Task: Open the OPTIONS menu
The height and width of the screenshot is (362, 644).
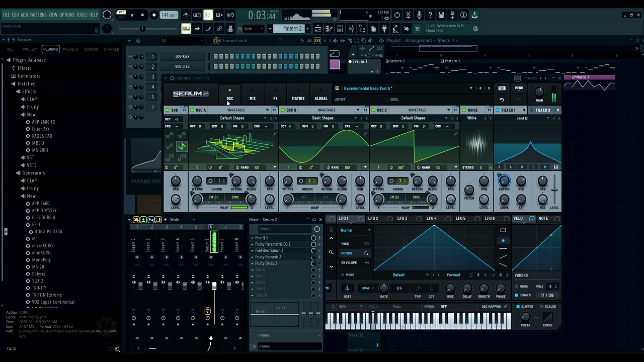Action: 67,15
